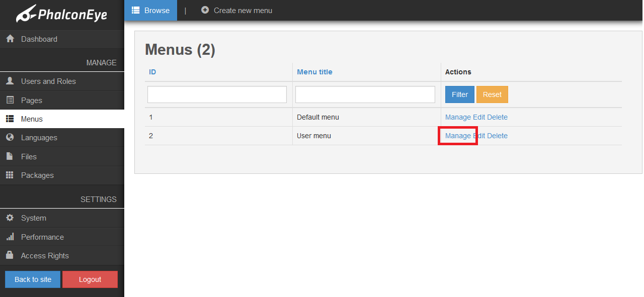The height and width of the screenshot is (297, 644).
Task: Sort by the Menu title column header
Action: tap(314, 72)
